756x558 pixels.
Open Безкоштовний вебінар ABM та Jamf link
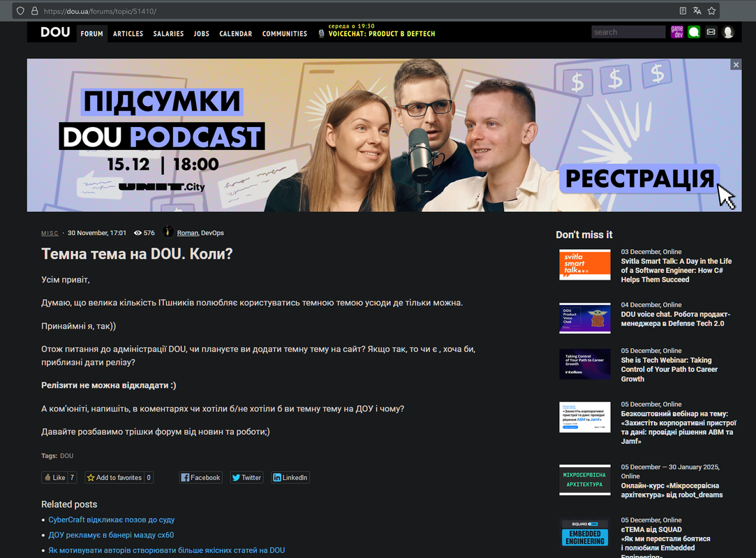click(679, 428)
